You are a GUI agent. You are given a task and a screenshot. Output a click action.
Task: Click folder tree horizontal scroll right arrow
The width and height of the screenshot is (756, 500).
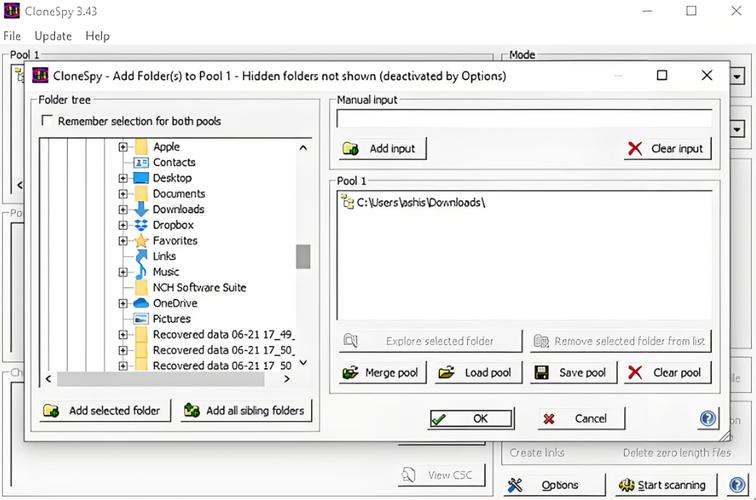coord(287,379)
